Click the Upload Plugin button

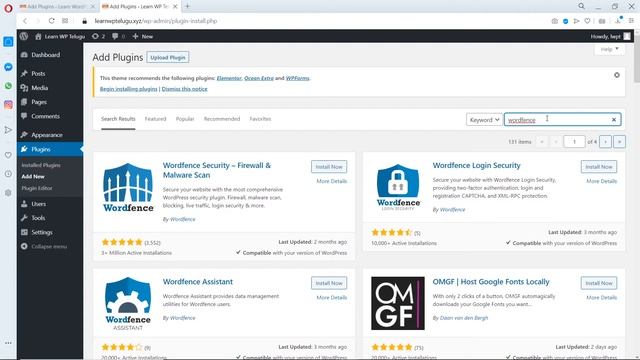(168, 58)
